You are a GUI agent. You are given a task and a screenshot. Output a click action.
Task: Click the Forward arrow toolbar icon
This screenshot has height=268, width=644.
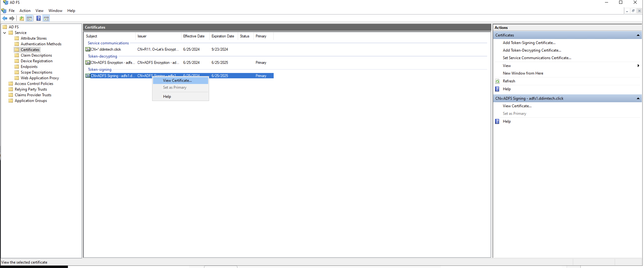tap(12, 18)
